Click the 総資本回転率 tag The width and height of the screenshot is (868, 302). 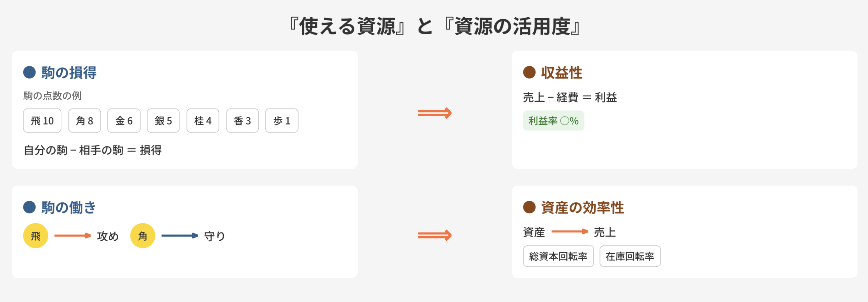558,256
